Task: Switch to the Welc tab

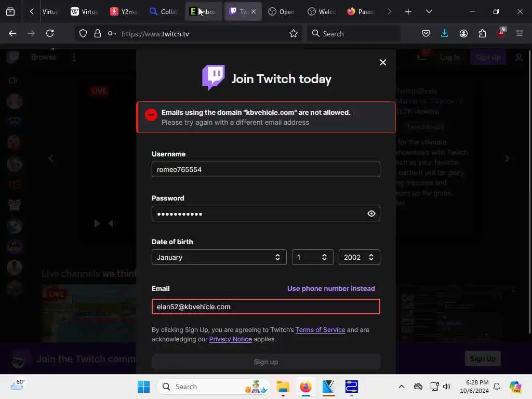Action: [321, 12]
